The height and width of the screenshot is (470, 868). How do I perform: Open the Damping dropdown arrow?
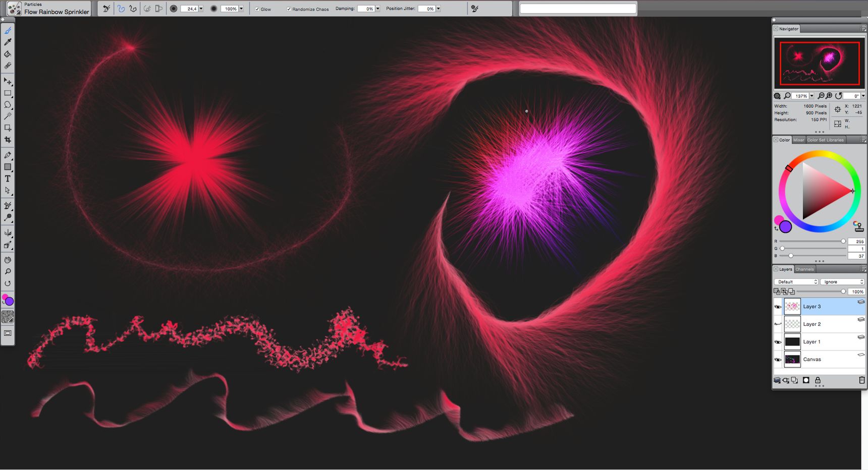(377, 9)
